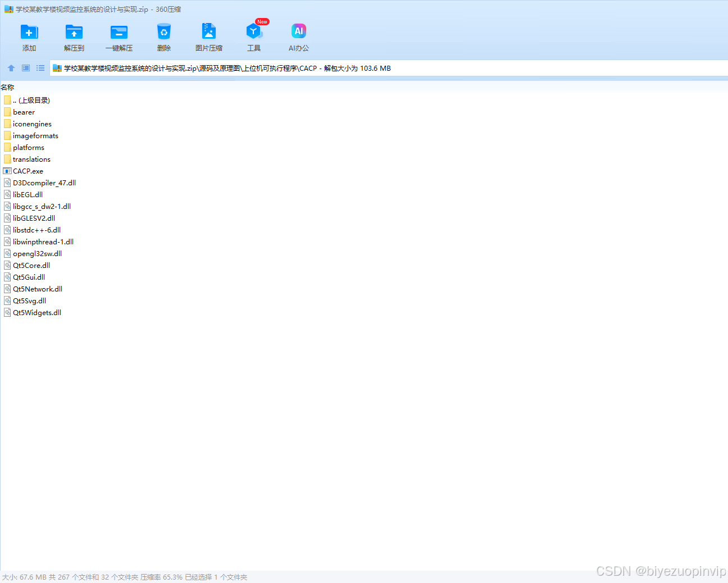Click the Qt5Network.dll file icon
This screenshot has width=728, height=583.
click(7, 289)
